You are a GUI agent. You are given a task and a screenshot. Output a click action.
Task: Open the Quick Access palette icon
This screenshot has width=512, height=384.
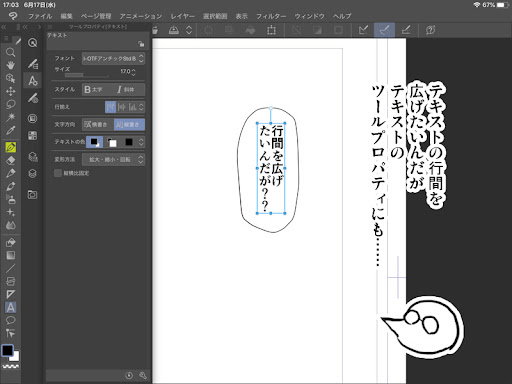[x=32, y=43]
